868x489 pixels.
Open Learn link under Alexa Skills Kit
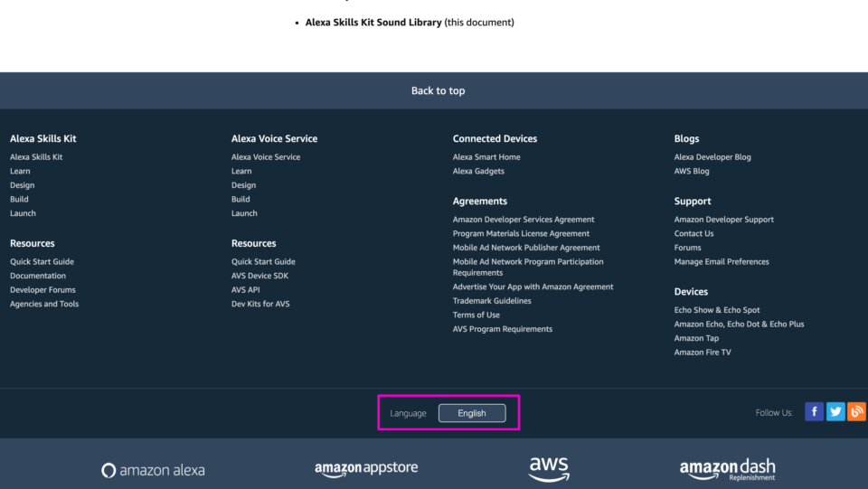20,171
